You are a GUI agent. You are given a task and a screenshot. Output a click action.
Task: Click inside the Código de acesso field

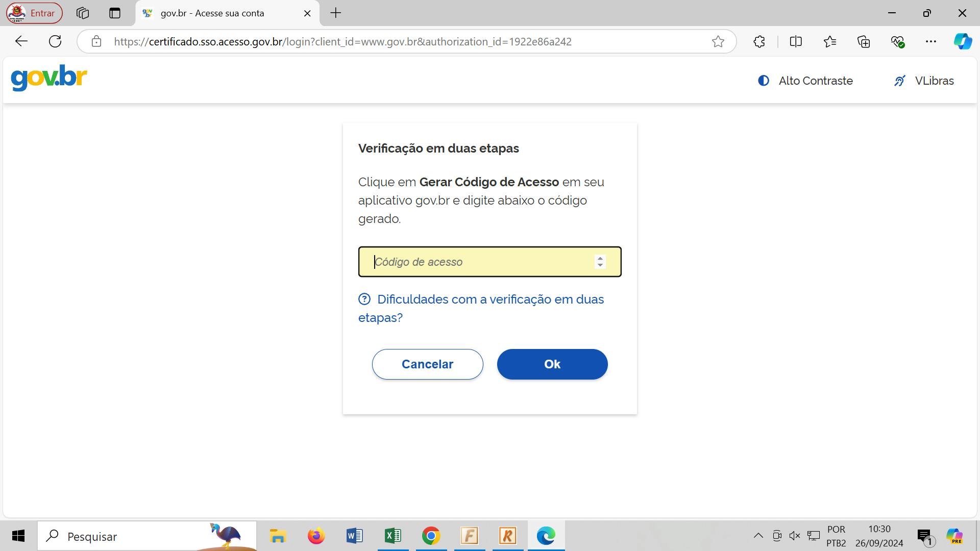click(480, 262)
